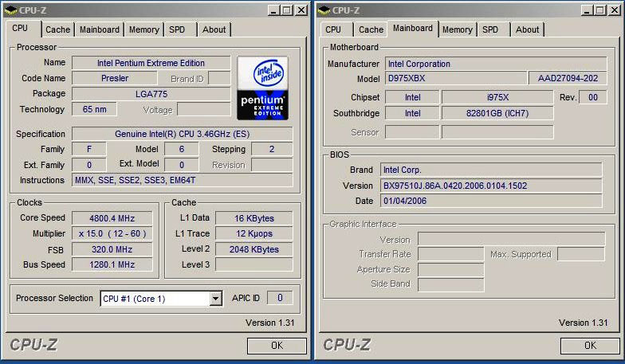This screenshot has height=364, width=625.
Task: Click the Level 2 value 2048 KBytes
Action: pyautogui.click(x=254, y=249)
